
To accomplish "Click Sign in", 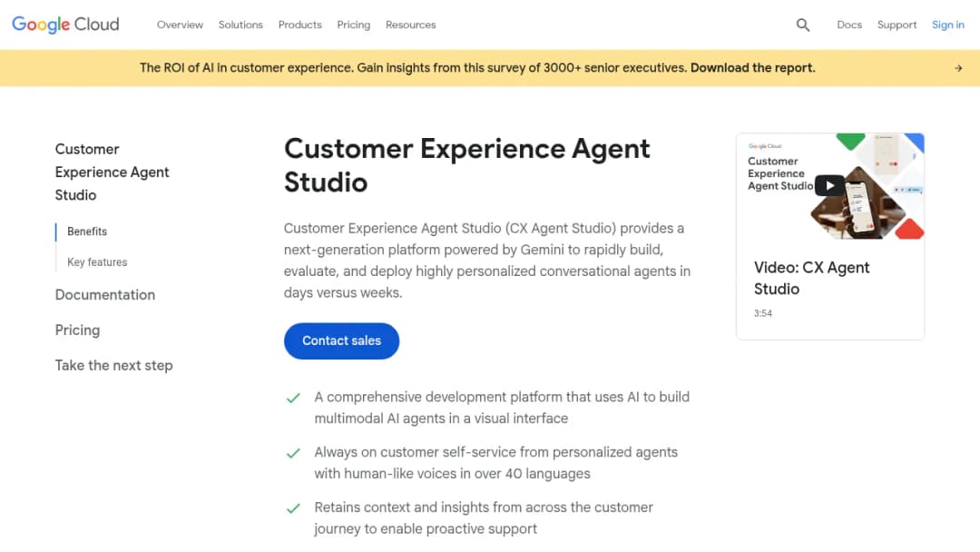I will 948,25.
